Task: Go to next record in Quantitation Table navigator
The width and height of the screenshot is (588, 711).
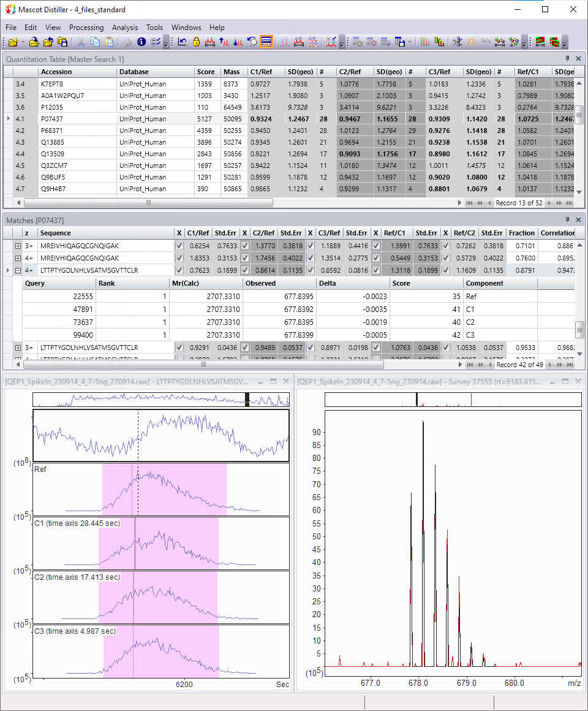Action: (549, 203)
